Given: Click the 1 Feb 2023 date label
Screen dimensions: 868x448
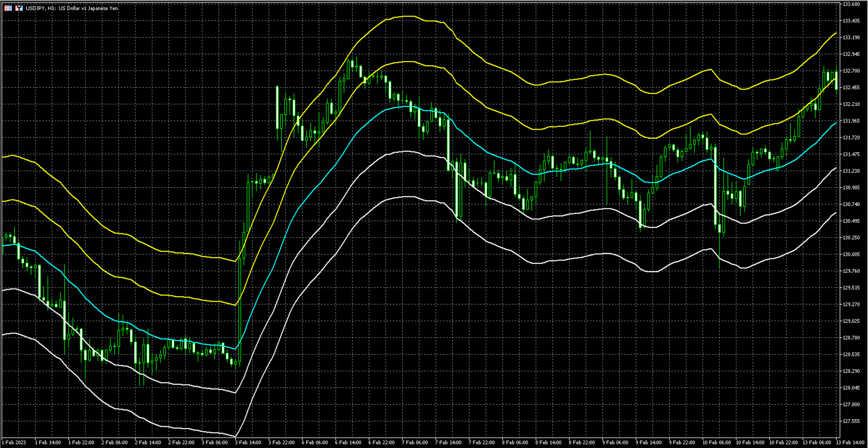Looking at the screenshot, I should coord(14,443).
